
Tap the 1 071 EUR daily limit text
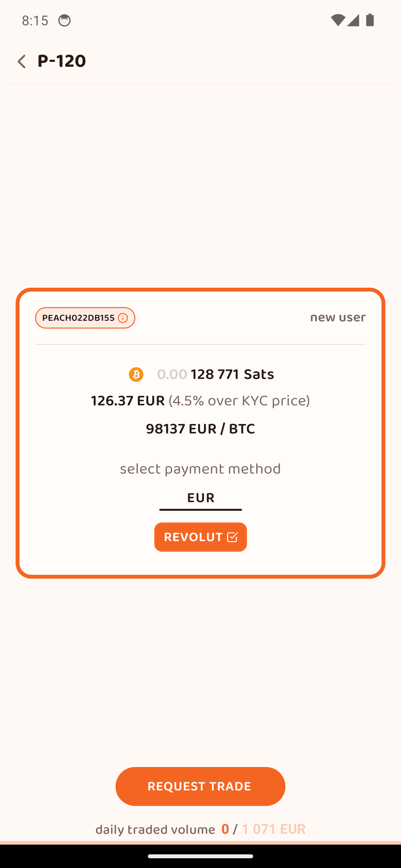click(x=273, y=829)
